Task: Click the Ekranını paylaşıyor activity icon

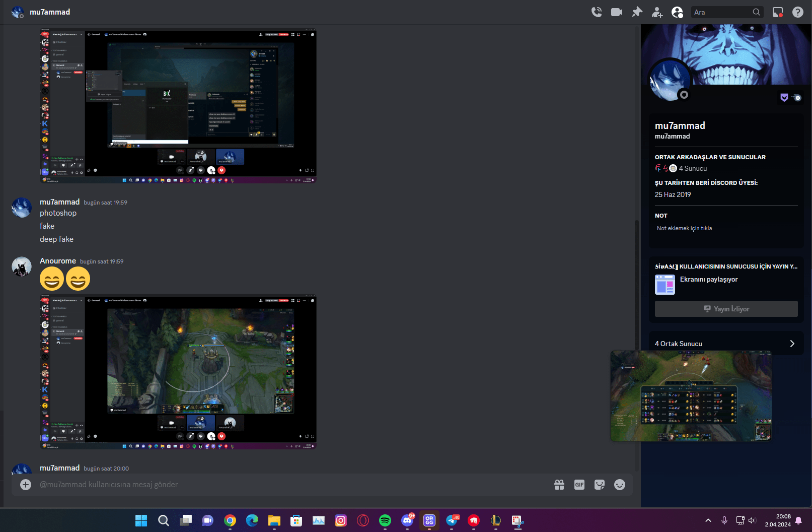Action: coord(665,284)
